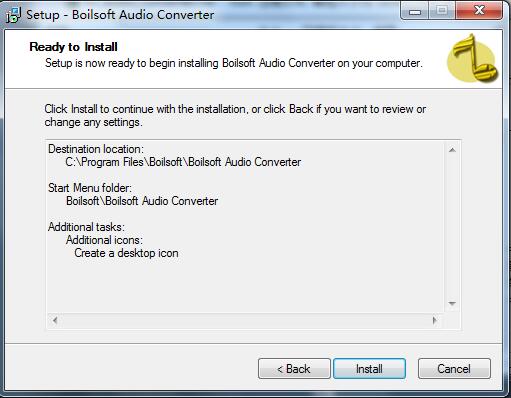Image resolution: width=511 pixels, height=398 pixels.
Task: Click the 'Additional icons:' line
Action: [104, 240]
